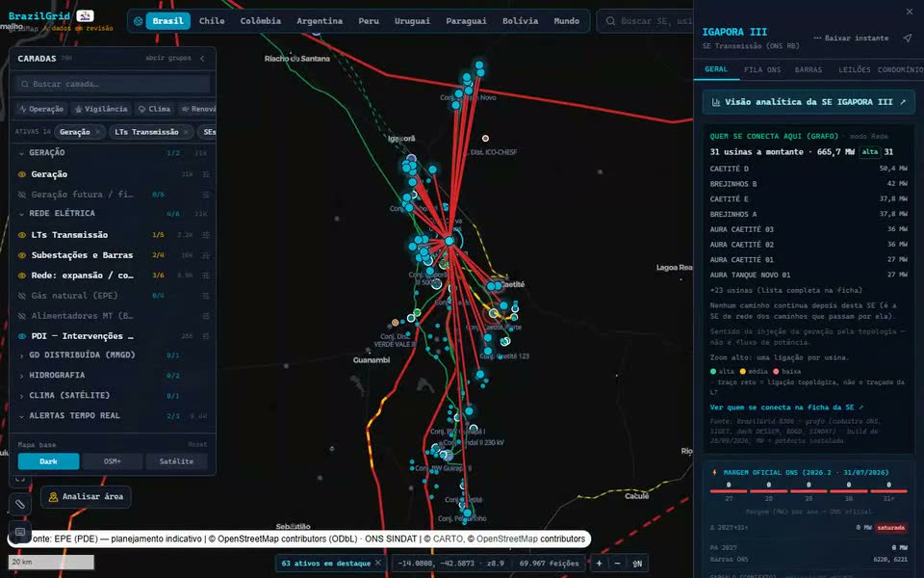Zoom in the map with plus button
The height and width of the screenshot is (578, 924).
pyautogui.click(x=599, y=564)
